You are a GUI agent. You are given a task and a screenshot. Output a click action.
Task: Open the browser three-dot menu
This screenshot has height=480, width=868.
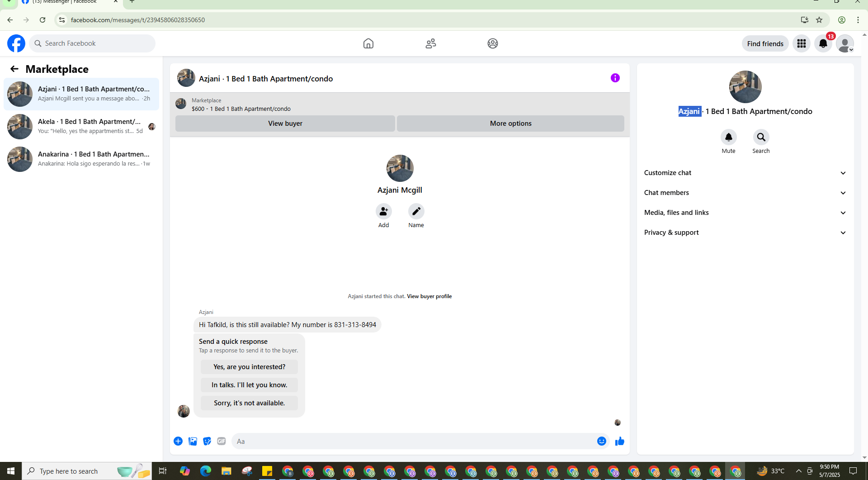click(x=858, y=20)
